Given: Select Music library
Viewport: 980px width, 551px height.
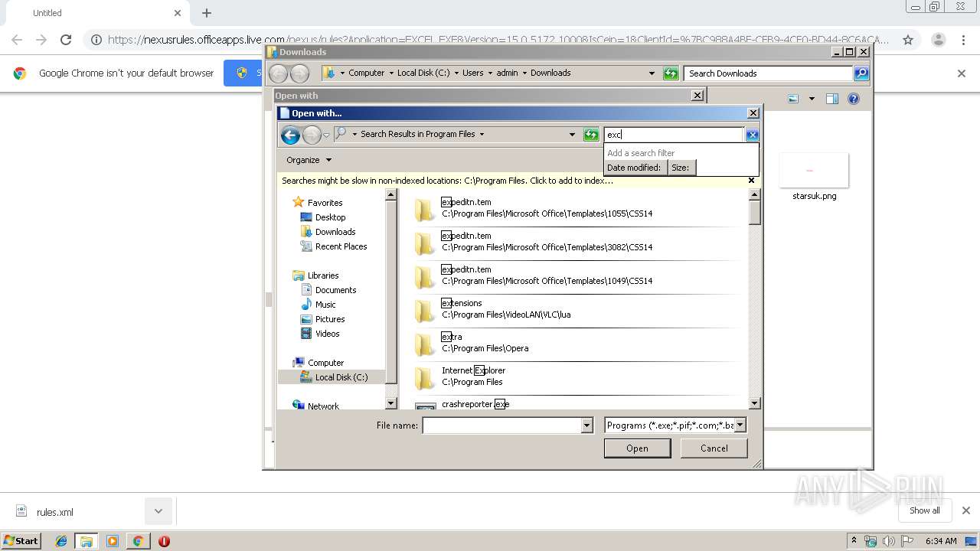Looking at the screenshot, I should tap(325, 305).
